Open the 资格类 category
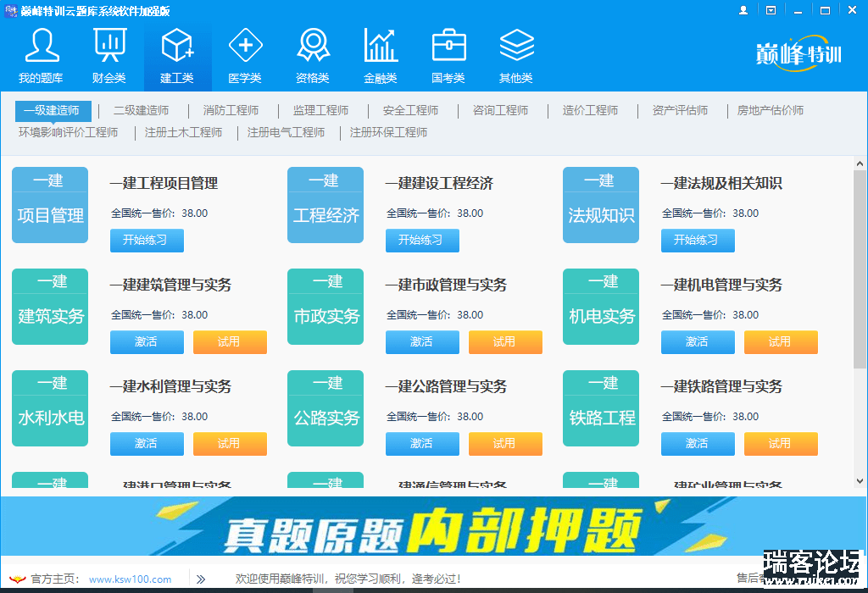Image resolution: width=868 pixels, height=593 pixels. (313, 56)
